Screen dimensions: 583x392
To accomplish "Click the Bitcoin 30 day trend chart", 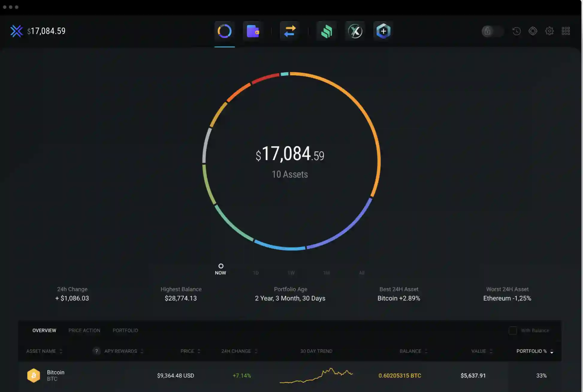I will (316, 376).
